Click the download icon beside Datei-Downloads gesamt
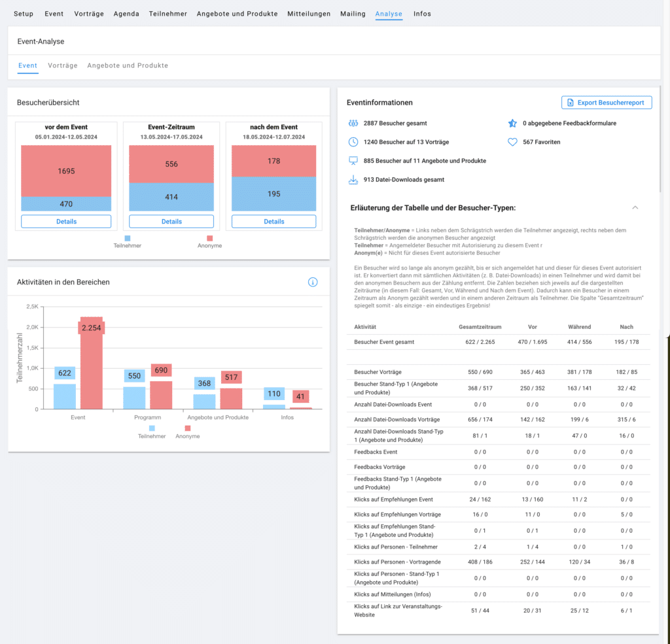 click(353, 180)
